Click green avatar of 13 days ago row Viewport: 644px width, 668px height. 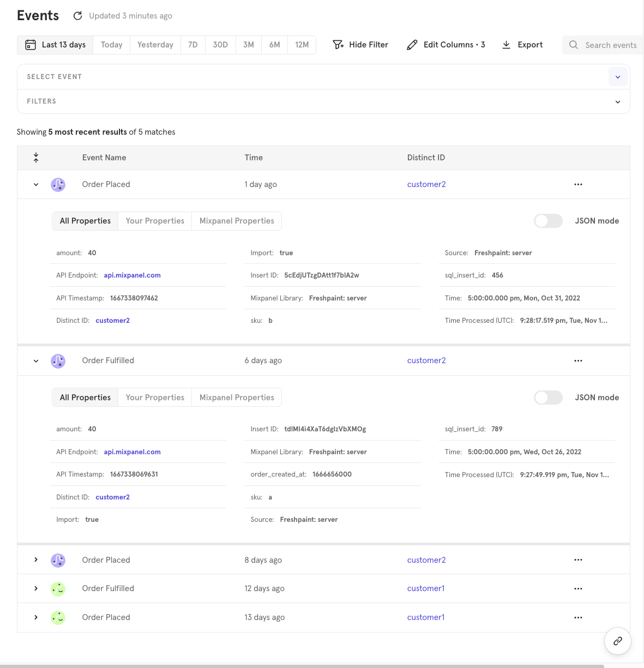[x=58, y=617]
